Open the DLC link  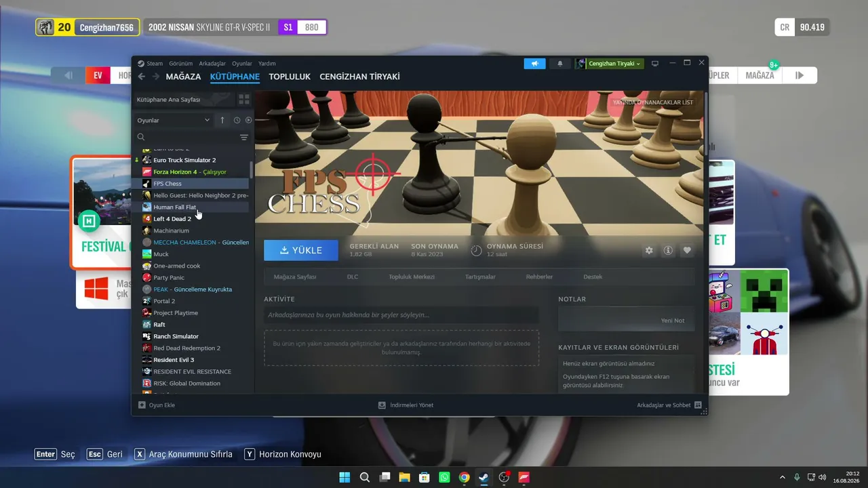353,277
